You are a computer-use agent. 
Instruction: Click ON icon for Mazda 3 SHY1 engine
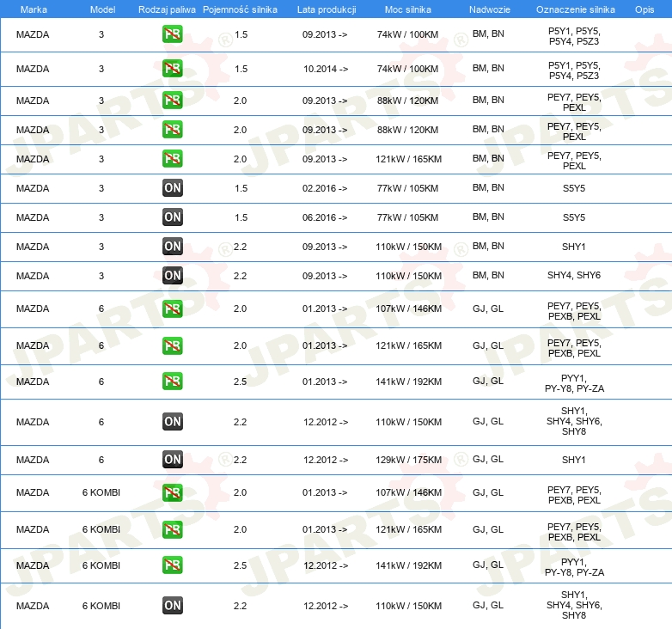click(172, 247)
